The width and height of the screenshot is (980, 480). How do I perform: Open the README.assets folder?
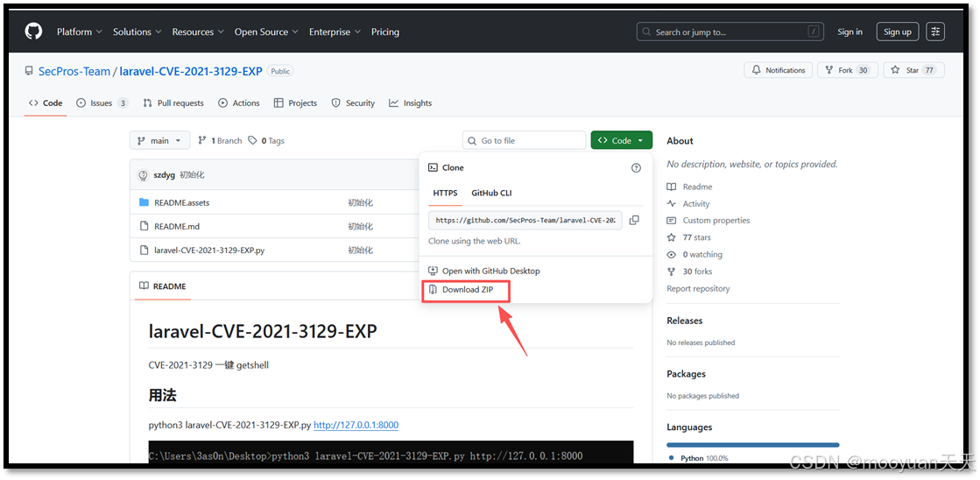tap(182, 202)
